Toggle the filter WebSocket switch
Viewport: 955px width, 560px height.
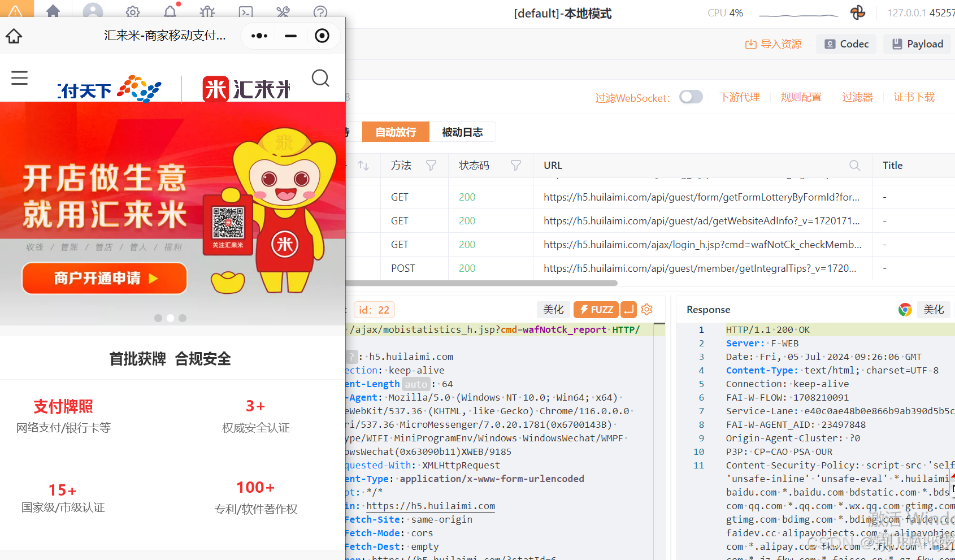(691, 97)
